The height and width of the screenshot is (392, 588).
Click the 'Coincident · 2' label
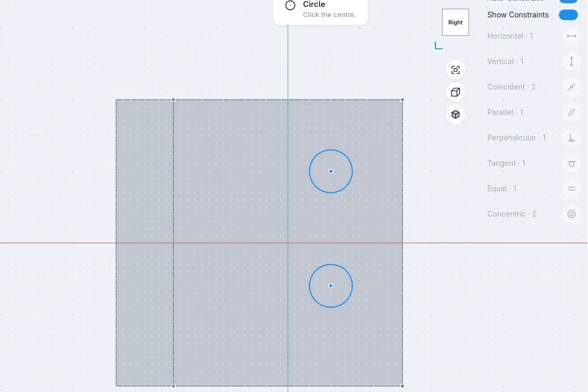pyautogui.click(x=511, y=87)
